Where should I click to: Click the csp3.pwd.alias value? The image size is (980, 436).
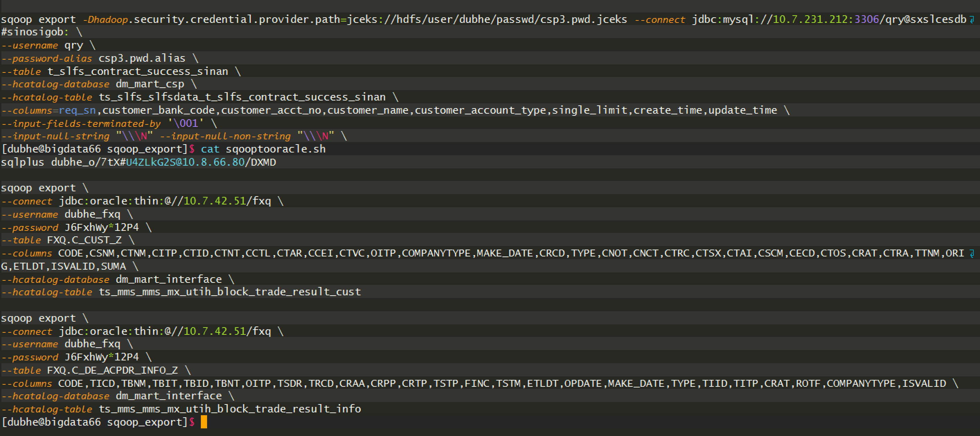coord(142,58)
